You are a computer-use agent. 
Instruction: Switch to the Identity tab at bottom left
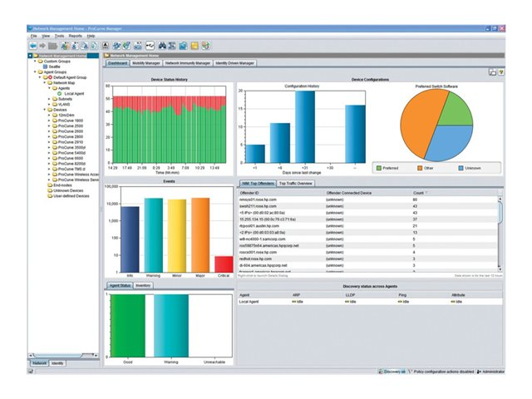click(x=57, y=363)
